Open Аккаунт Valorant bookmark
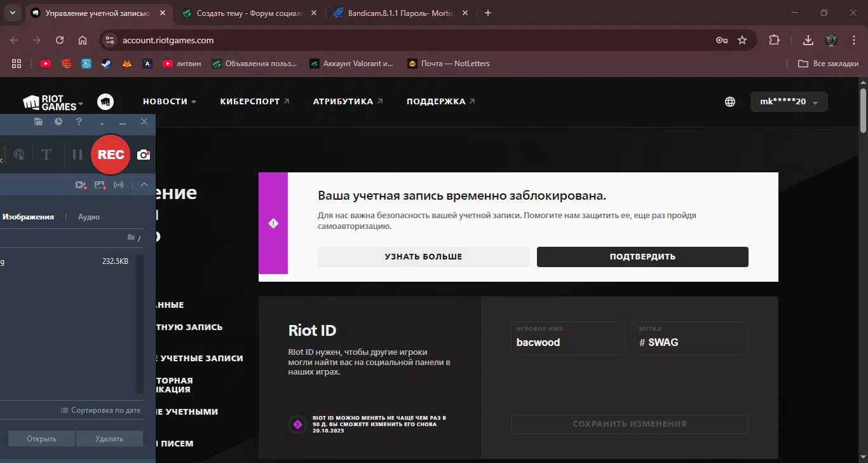The width and height of the screenshot is (868, 463). [x=351, y=64]
